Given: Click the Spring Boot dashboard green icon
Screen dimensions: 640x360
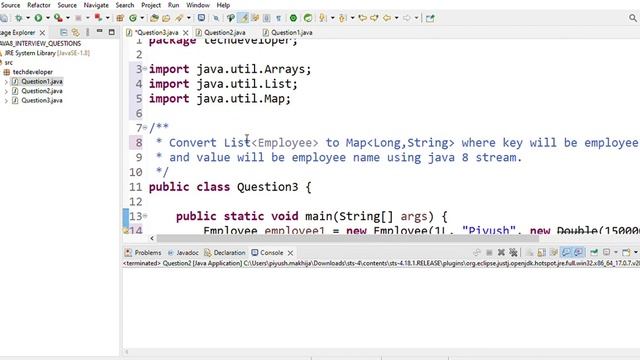Looking at the screenshot, I should [293, 18].
